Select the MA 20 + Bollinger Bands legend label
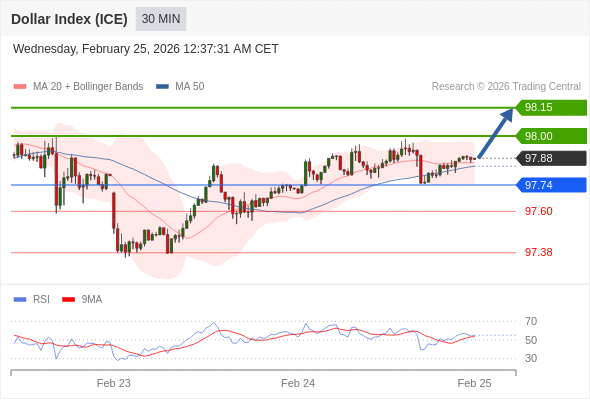 88,87
